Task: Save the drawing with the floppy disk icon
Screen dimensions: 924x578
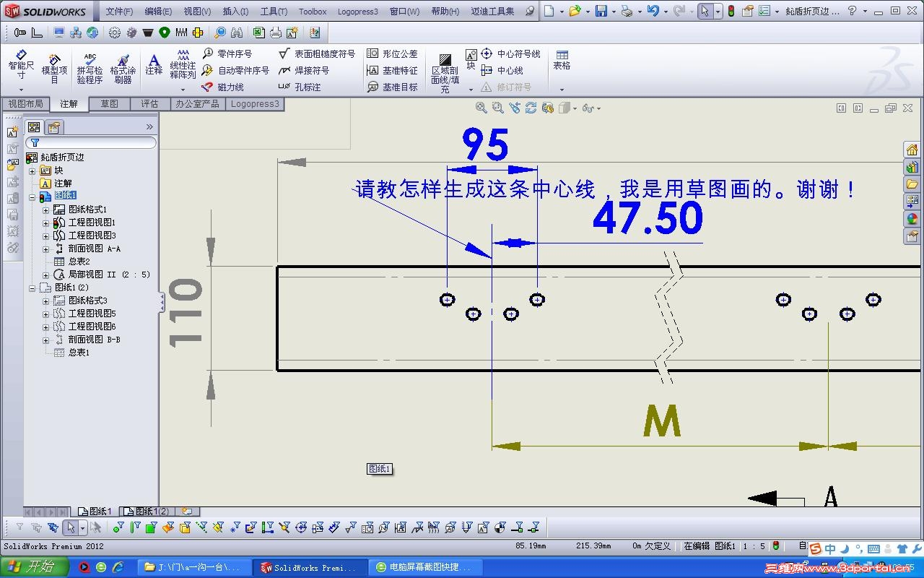Action: click(601, 11)
